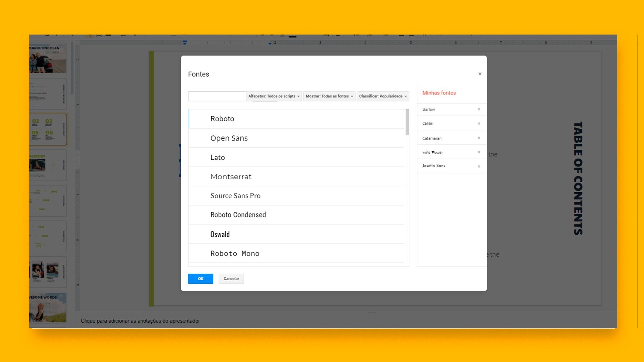This screenshot has height=362, width=644.
Task: Open the Marketing Plan slide thumbnail
Action: pos(48,59)
